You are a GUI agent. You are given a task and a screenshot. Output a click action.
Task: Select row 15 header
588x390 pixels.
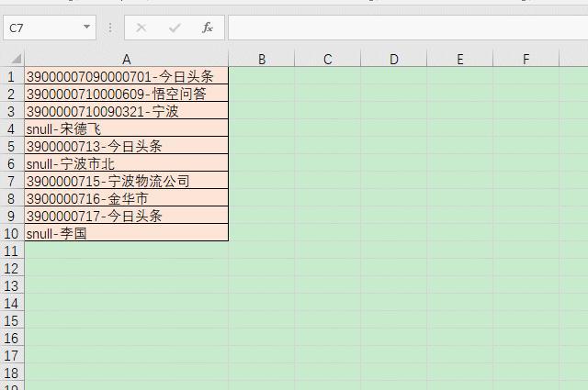point(12,320)
